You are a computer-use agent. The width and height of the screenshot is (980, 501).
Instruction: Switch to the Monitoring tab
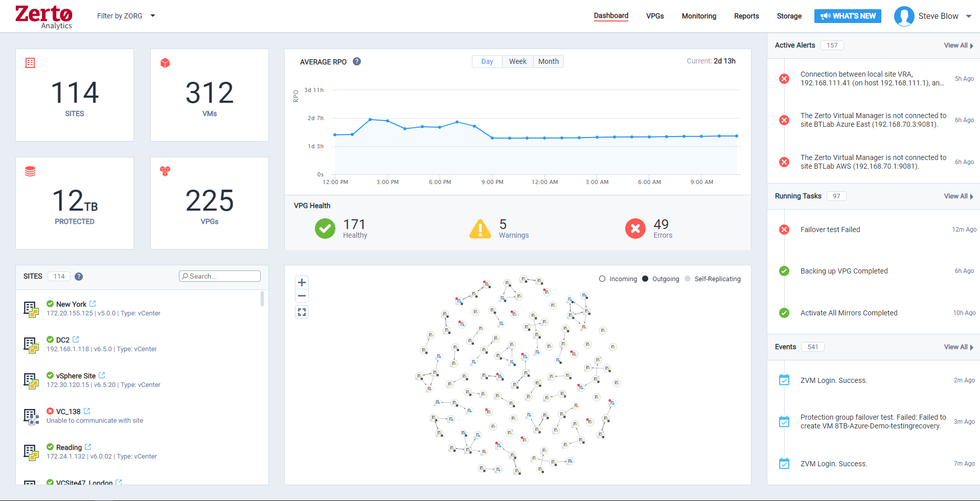tap(698, 16)
